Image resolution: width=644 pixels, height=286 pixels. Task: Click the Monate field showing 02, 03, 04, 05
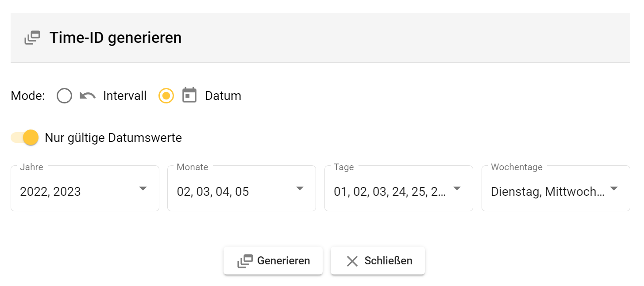click(x=212, y=191)
